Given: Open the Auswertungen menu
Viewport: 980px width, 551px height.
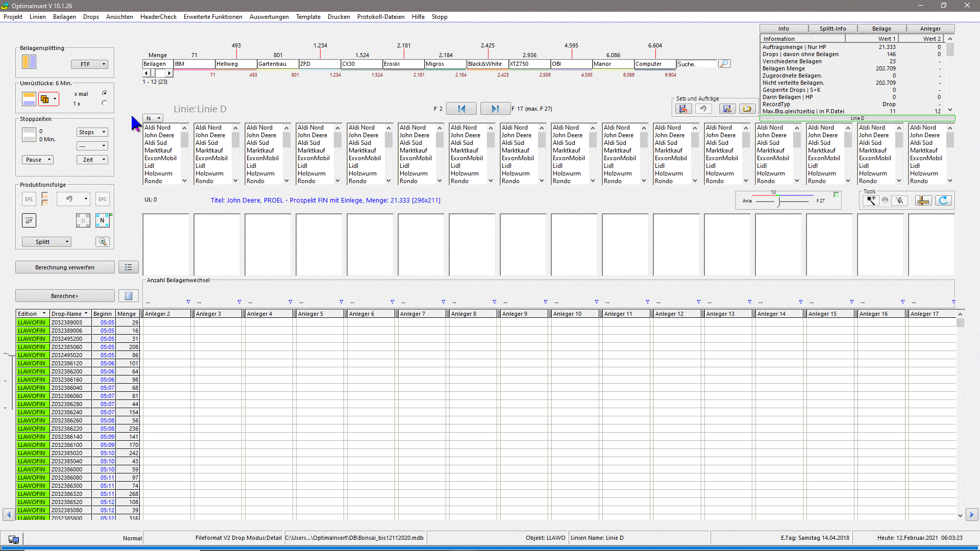Looking at the screenshot, I should click(x=269, y=17).
